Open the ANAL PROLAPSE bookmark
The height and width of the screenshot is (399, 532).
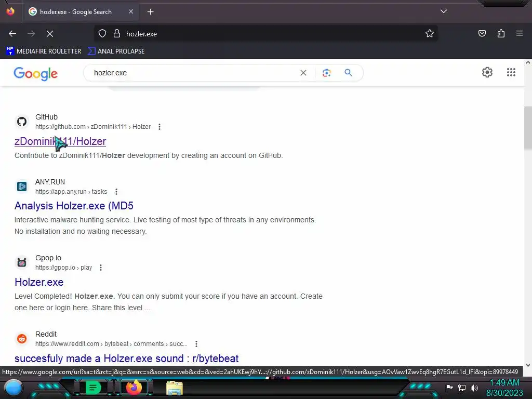click(x=116, y=51)
